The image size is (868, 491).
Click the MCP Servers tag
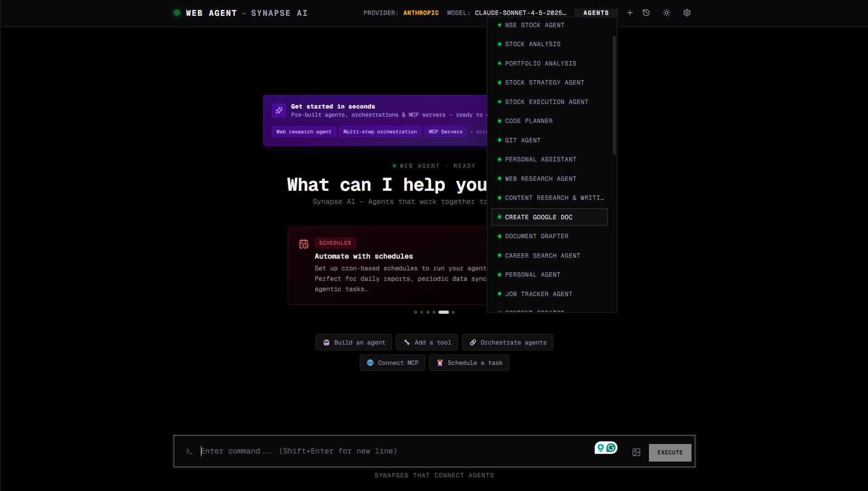point(445,132)
